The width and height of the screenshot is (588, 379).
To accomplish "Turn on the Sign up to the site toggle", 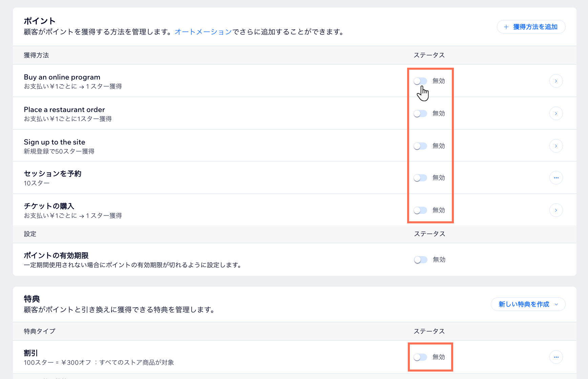I will pyautogui.click(x=420, y=146).
